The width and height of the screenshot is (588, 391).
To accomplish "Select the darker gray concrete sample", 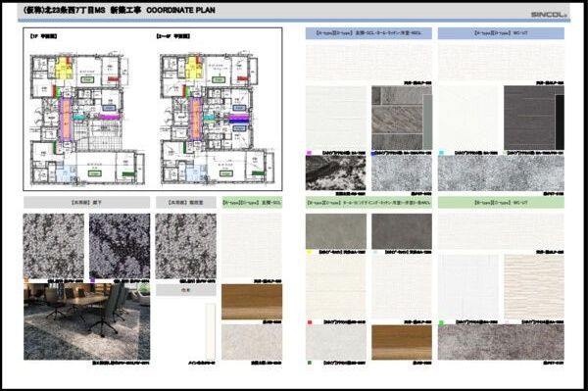I will 402,231.
